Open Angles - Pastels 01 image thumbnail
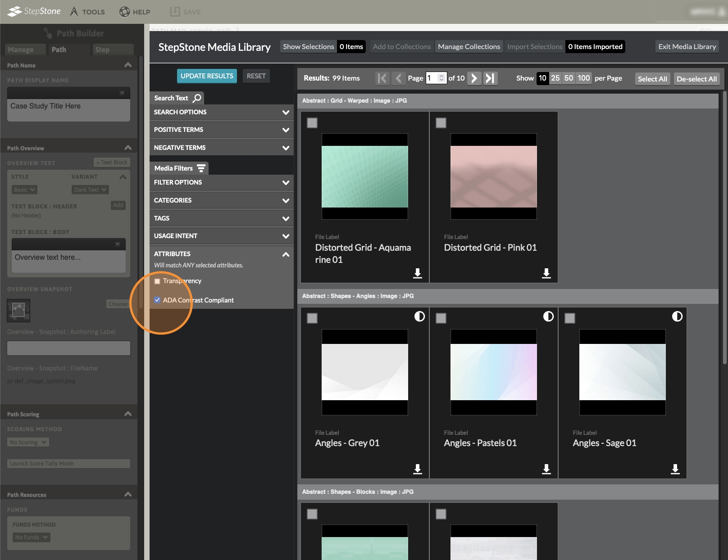 [x=494, y=372]
